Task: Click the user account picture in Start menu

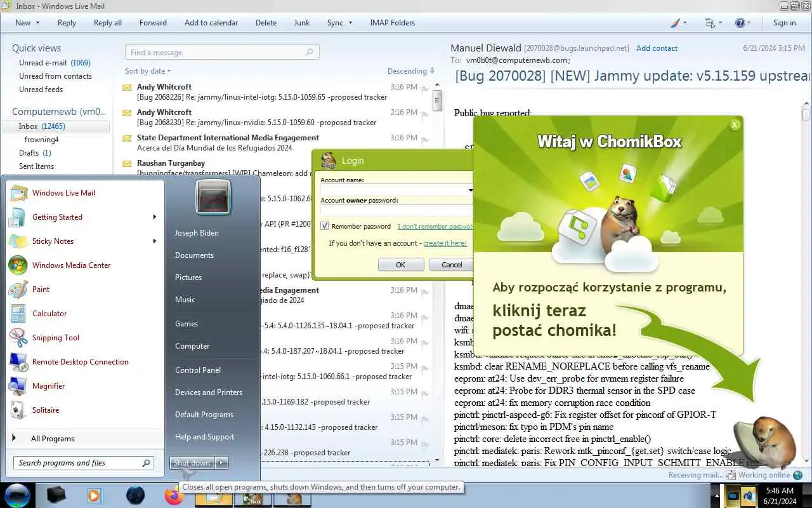Action: pyautogui.click(x=213, y=197)
